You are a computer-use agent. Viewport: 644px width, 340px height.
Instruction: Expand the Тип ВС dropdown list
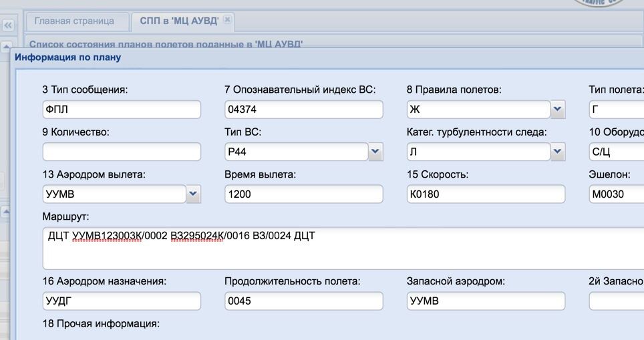[375, 152]
